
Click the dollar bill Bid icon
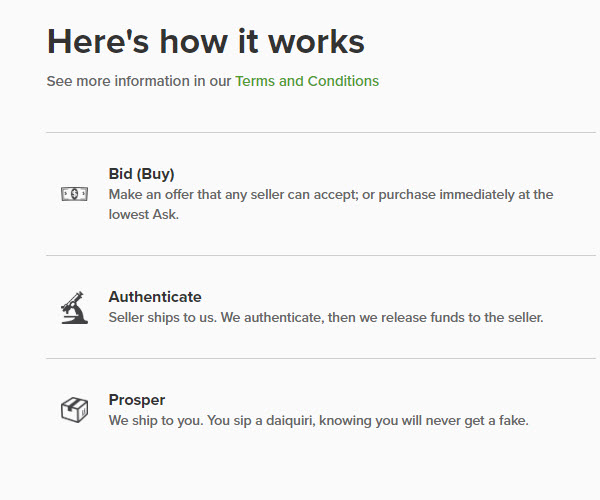coord(75,194)
